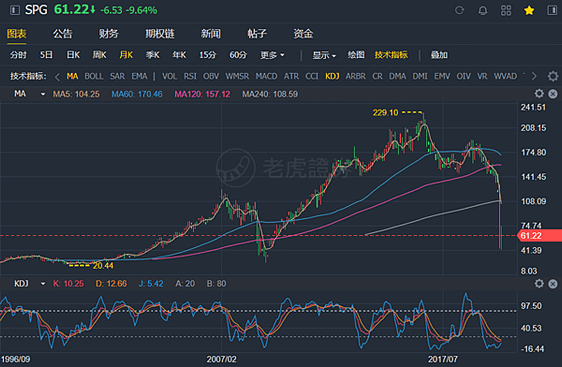
Task: Expand the MA main chart dropdown
Action: 43,94
